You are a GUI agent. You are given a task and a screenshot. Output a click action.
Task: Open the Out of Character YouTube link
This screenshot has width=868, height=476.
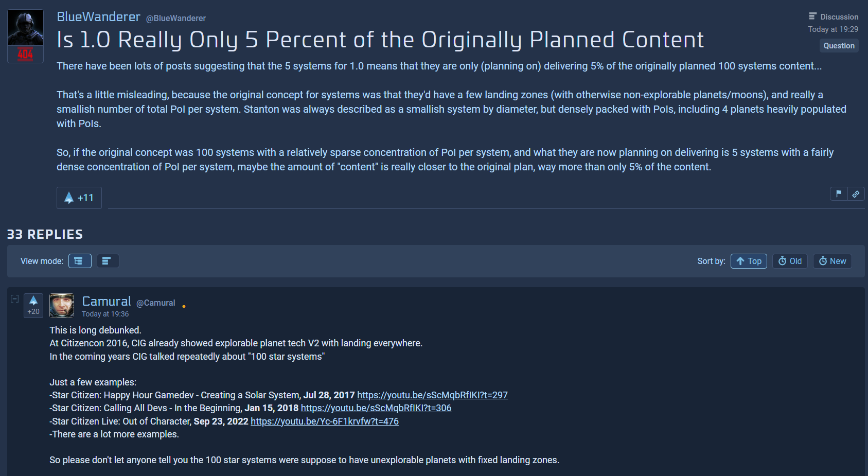pyautogui.click(x=325, y=421)
